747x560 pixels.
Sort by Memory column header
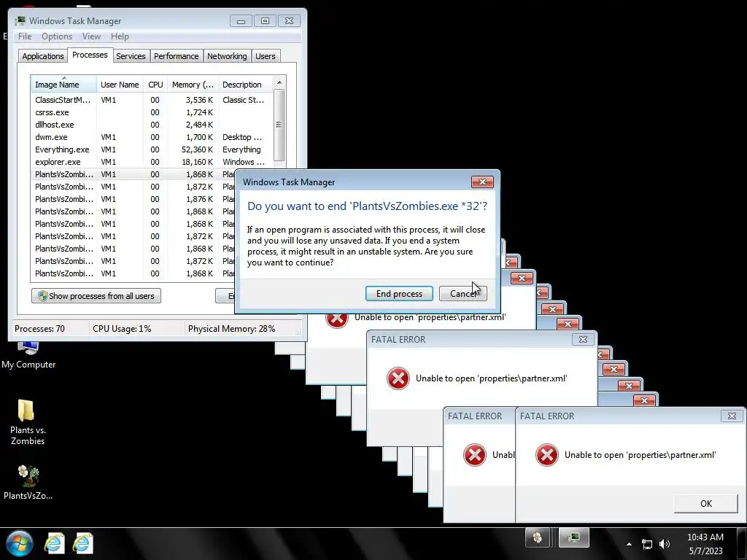pyautogui.click(x=193, y=85)
